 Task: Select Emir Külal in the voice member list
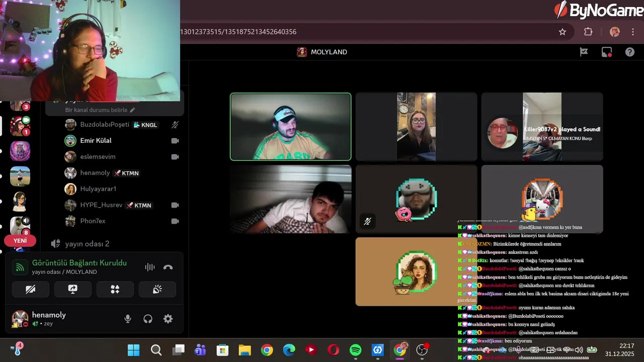point(96,140)
